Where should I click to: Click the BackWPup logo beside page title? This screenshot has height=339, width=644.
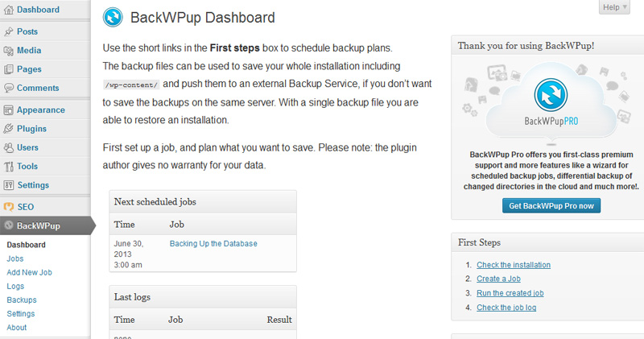click(x=113, y=18)
